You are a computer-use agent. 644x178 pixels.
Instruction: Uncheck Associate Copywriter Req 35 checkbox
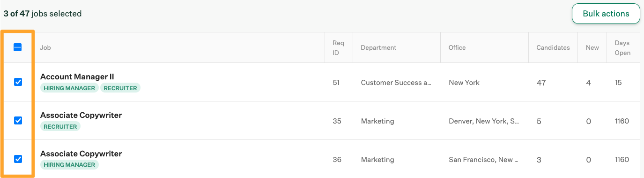[x=18, y=121]
